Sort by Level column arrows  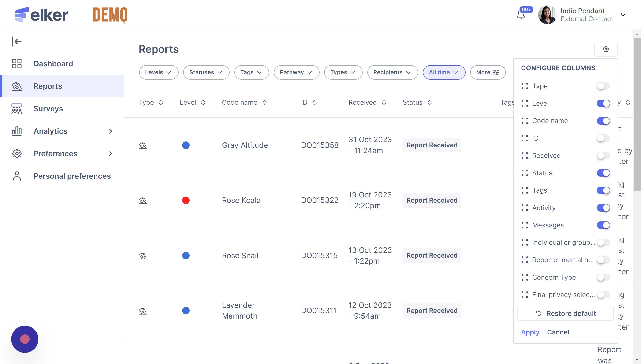pyautogui.click(x=203, y=103)
